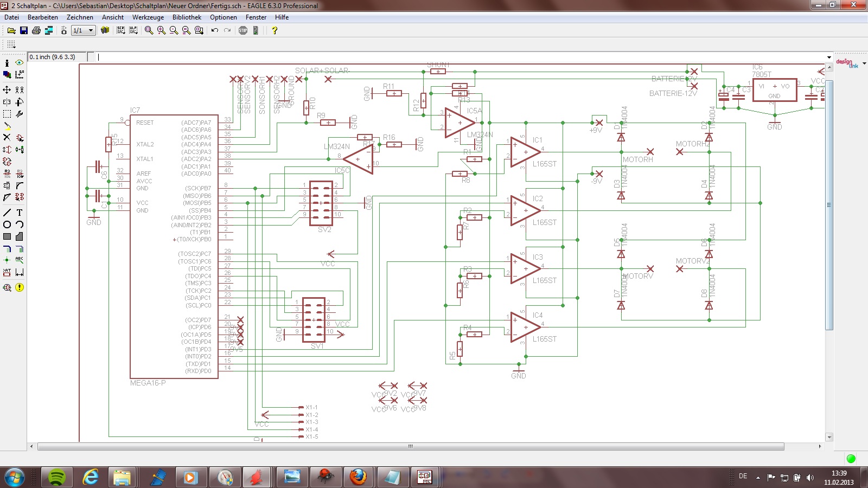
Task: Select the Add part tool
Action: (x=20, y=138)
